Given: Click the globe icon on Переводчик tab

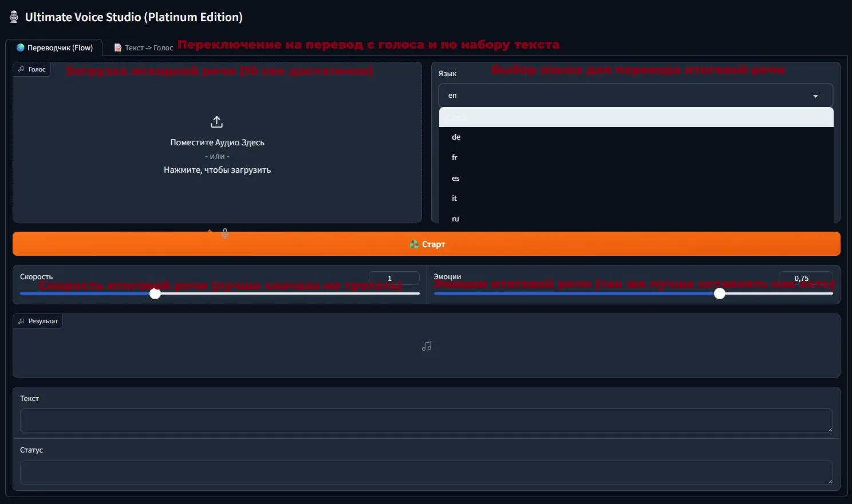Looking at the screenshot, I should (x=21, y=48).
